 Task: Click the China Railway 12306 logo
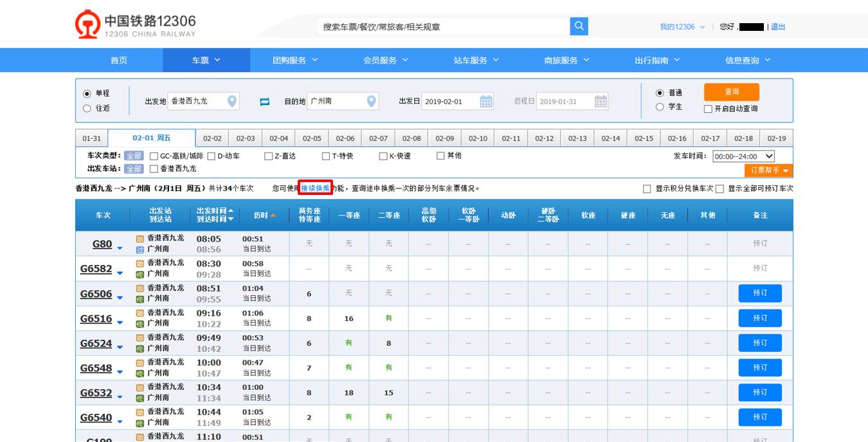coord(136,26)
